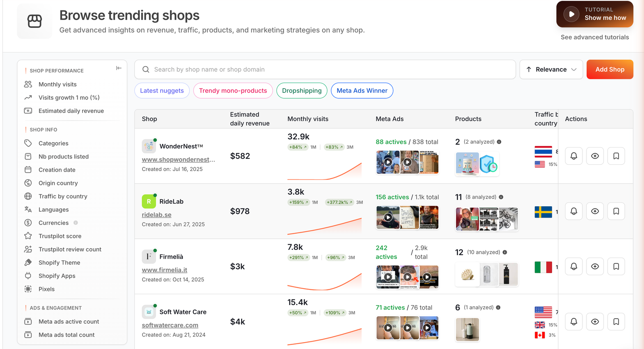The height and width of the screenshot is (349, 644).
Task: Bookmark the Firmelià shop
Action: (x=616, y=266)
